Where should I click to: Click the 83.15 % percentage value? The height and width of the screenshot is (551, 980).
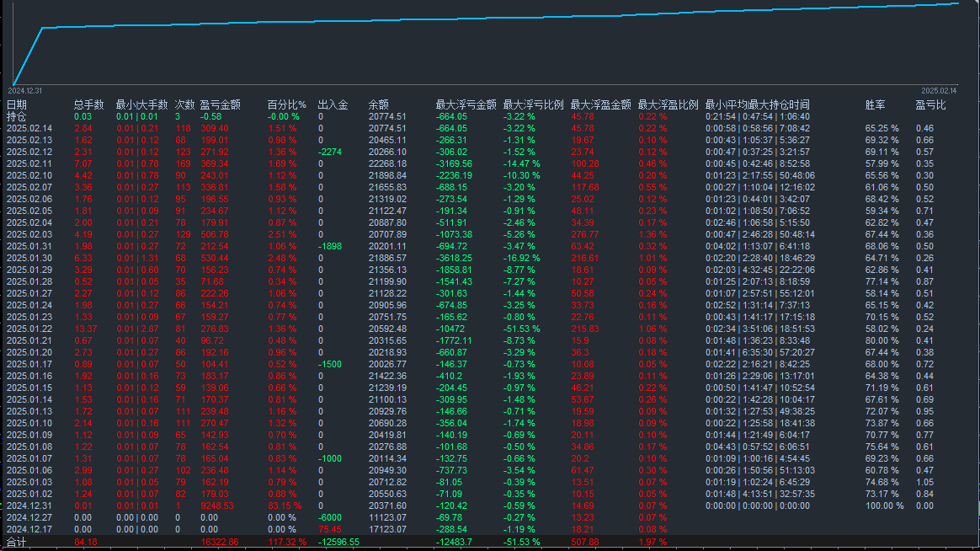click(285, 506)
